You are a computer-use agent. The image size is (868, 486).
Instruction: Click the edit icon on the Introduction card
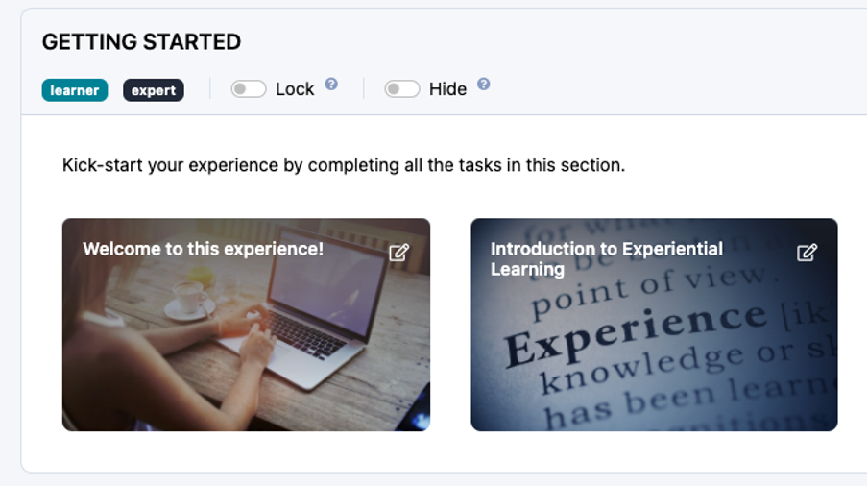tap(808, 253)
